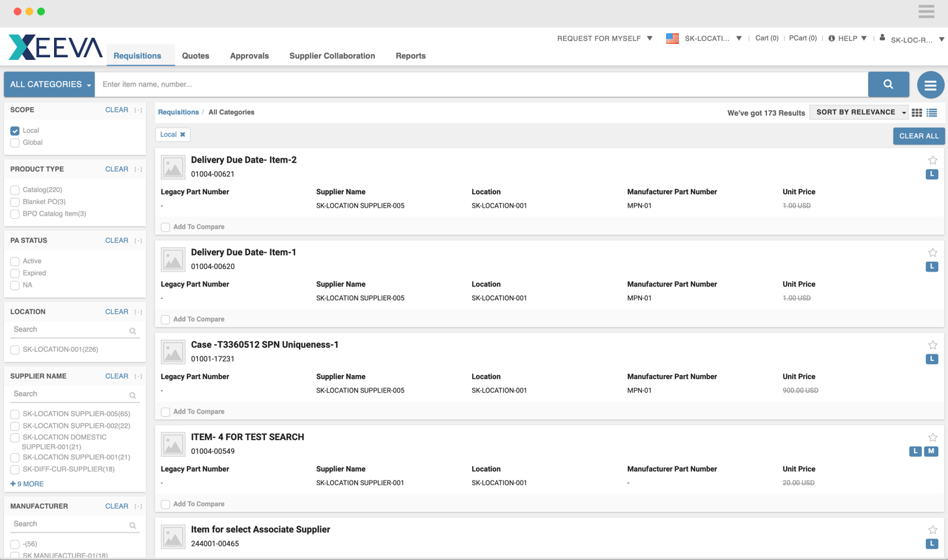Clear the MANUFACTURER filter
This screenshot has height=560, width=948.
click(x=117, y=507)
